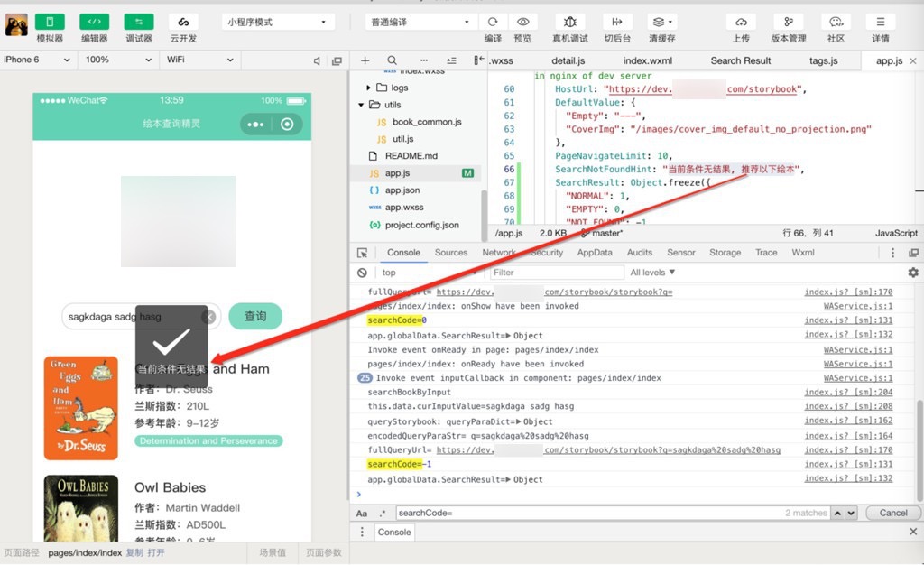Click the file tree more options icon
924x565 pixels.
coord(424,60)
